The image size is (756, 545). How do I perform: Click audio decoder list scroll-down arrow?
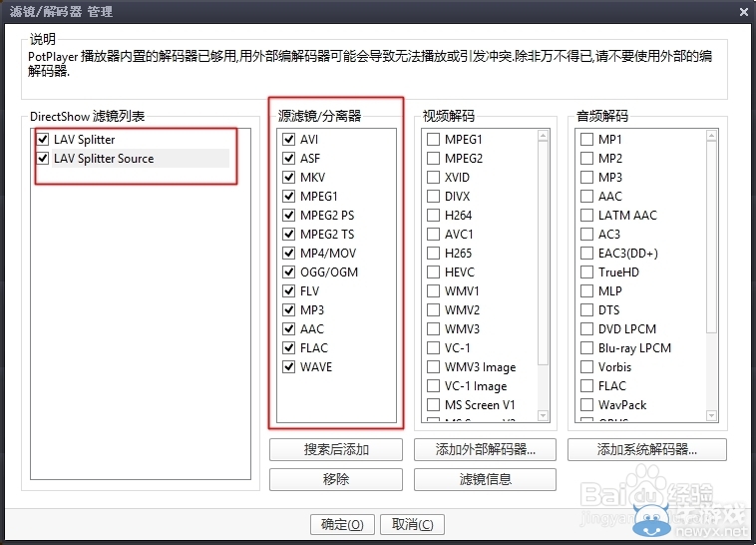point(712,415)
